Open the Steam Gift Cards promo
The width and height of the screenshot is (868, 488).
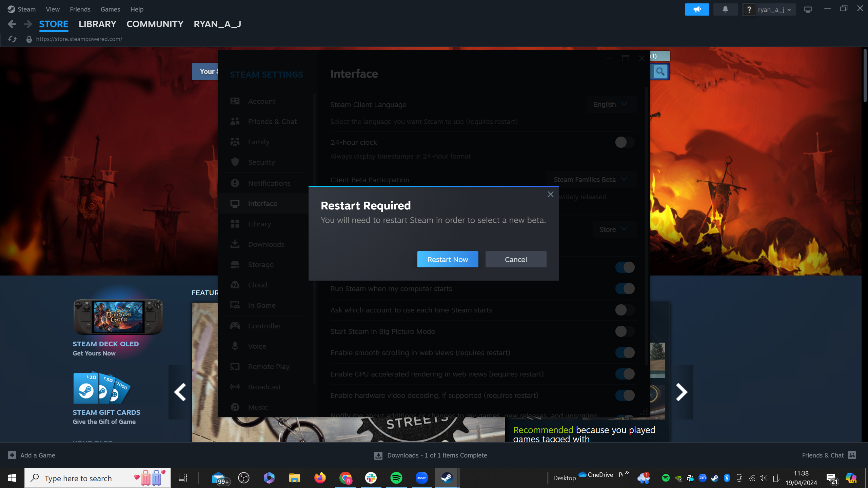pyautogui.click(x=106, y=399)
